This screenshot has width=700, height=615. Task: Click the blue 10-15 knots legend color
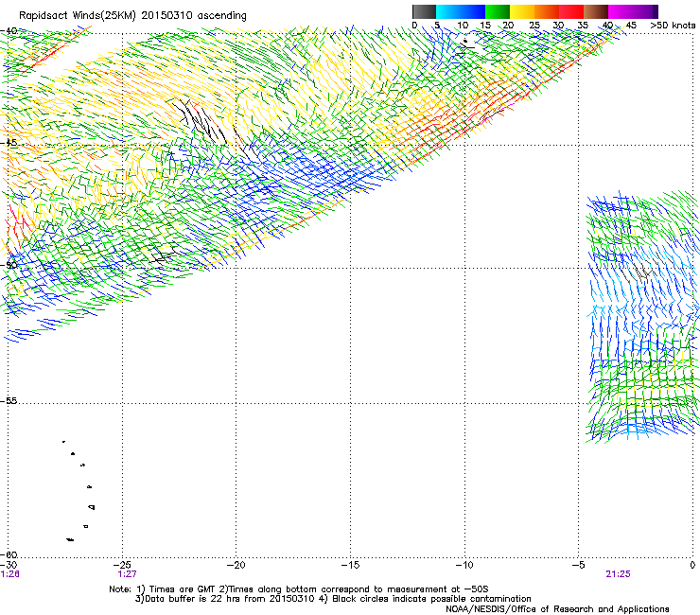473,11
